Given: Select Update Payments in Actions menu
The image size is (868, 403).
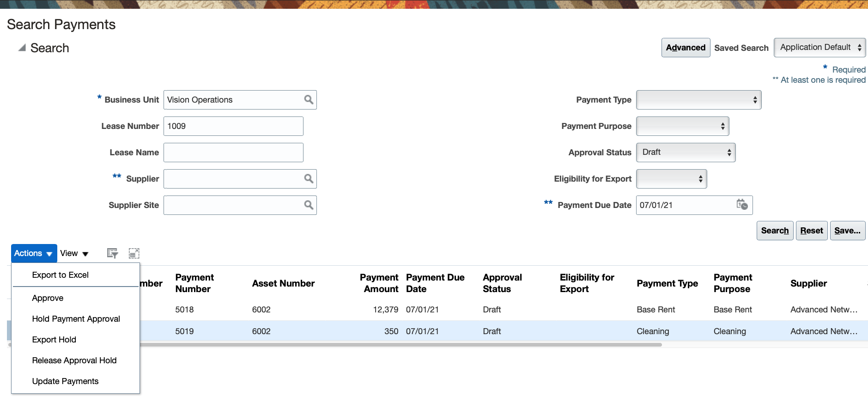Looking at the screenshot, I should pos(65,381).
